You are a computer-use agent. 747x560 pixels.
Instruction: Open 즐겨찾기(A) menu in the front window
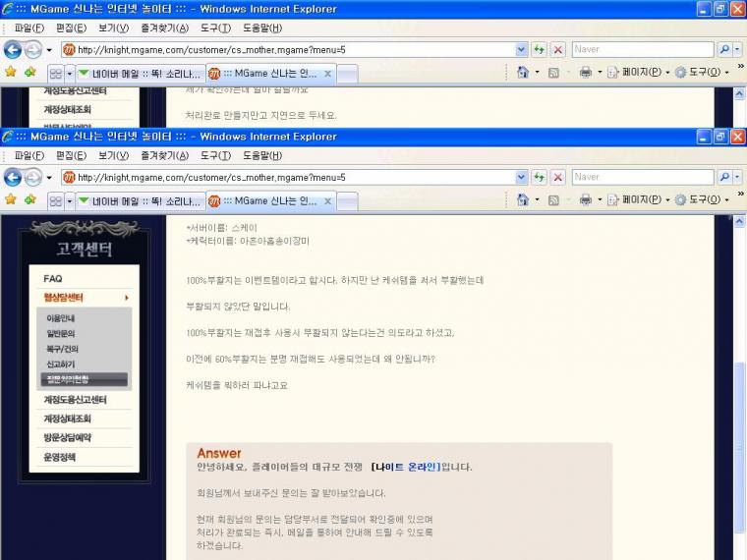[165, 155]
